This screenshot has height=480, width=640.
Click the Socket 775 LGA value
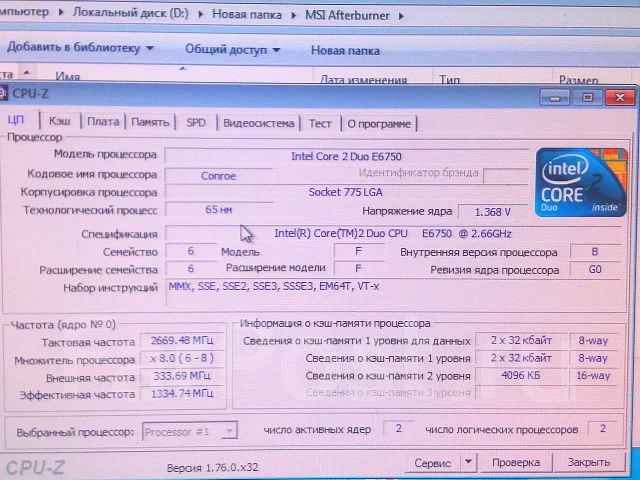click(x=345, y=192)
